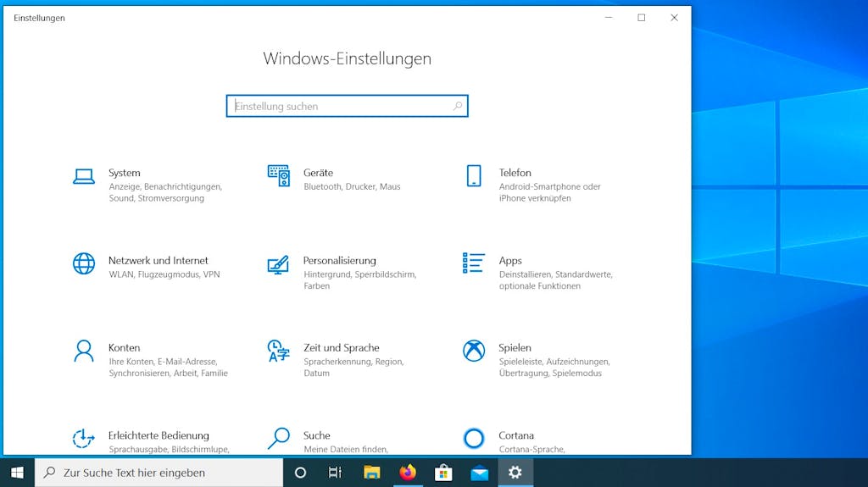Image resolution: width=868 pixels, height=487 pixels.
Task: Open the Spielen Xbox icon
Action: [474, 351]
